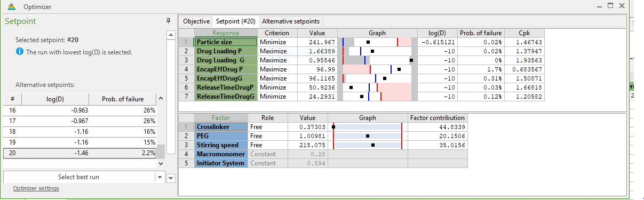The height and width of the screenshot is (200, 644).
Task: Open Criterion dropdown for Particle size row
Action: click(276, 42)
